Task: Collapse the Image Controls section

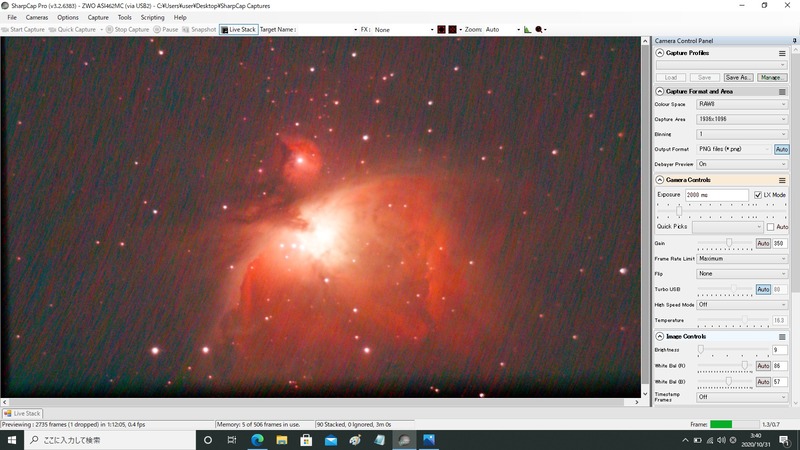Action: coord(660,337)
